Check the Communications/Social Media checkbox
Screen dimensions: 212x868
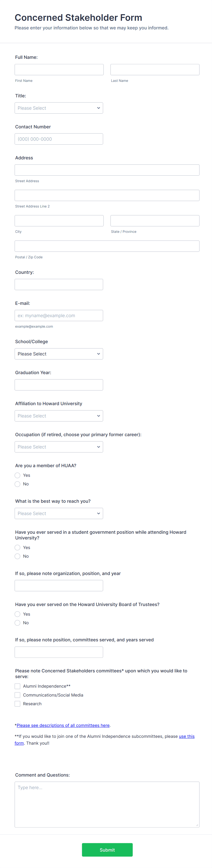click(17, 695)
